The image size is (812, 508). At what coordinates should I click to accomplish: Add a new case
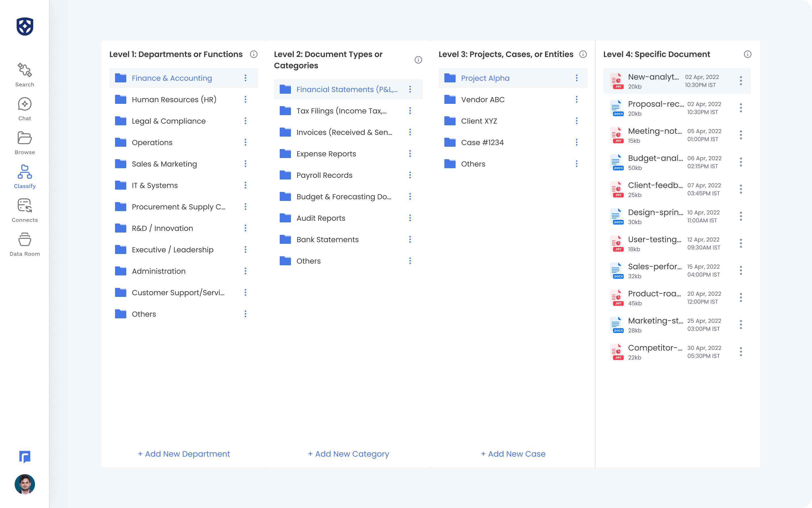513,454
